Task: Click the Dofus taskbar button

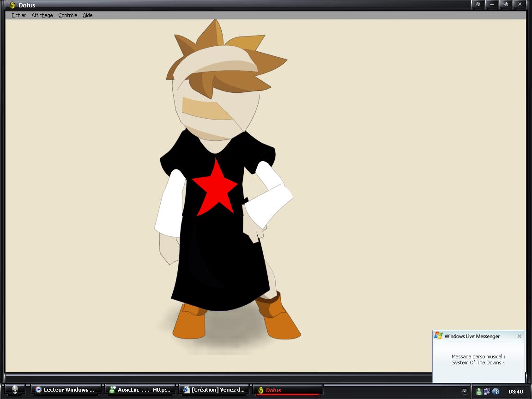Action: (x=288, y=390)
